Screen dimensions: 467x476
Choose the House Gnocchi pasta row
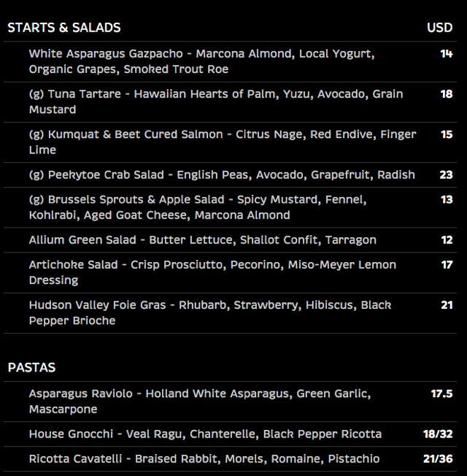[230, 434]
